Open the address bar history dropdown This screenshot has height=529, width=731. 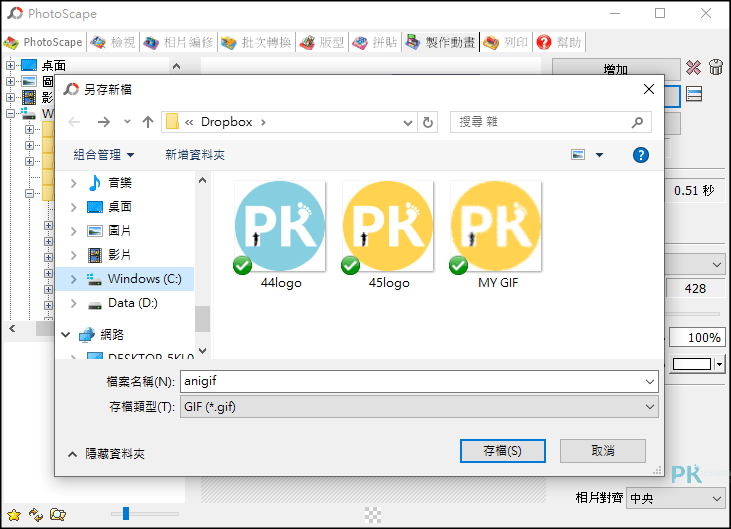point(408,123)
